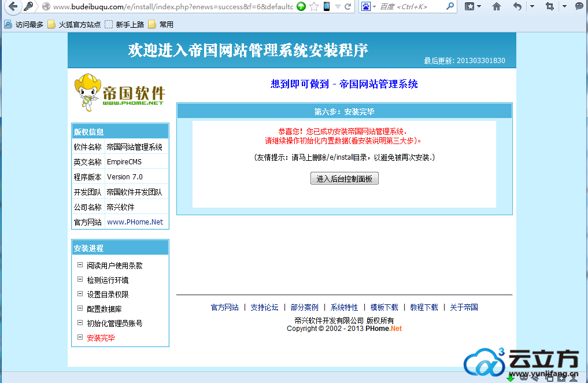Expand dropdown arrow next to the undo icon
This screenshot has height=383, width=588.
click(x=532, y=6)
